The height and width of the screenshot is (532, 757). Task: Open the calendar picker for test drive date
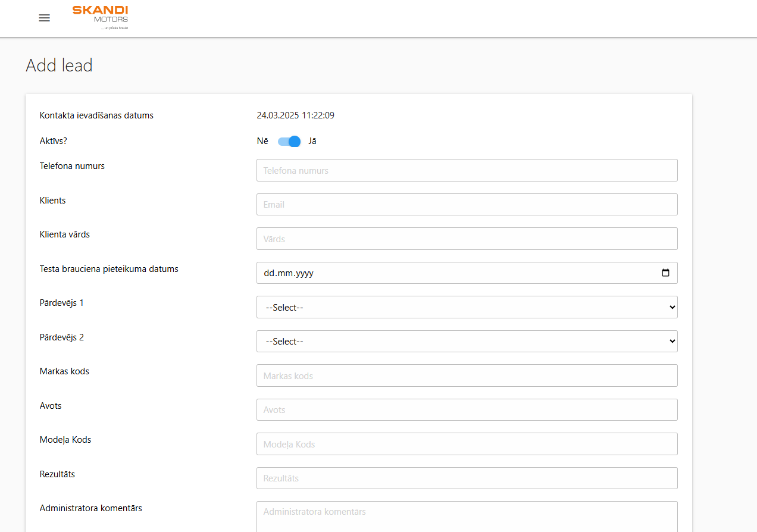click(665, 273)
